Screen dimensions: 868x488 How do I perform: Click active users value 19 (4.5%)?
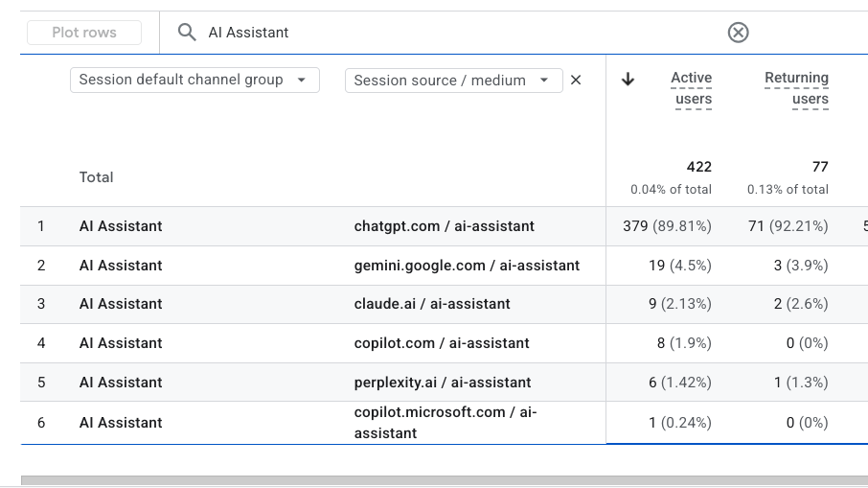[x=680, y=266]
